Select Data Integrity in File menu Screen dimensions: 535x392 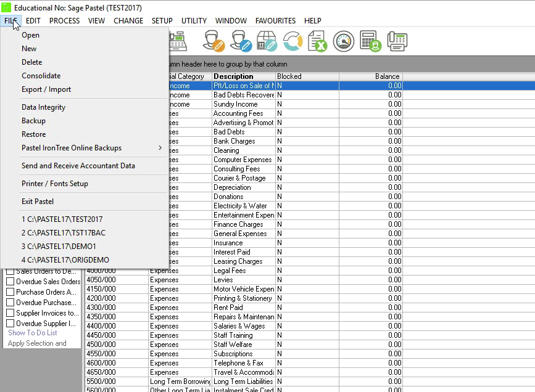(43, 107)
